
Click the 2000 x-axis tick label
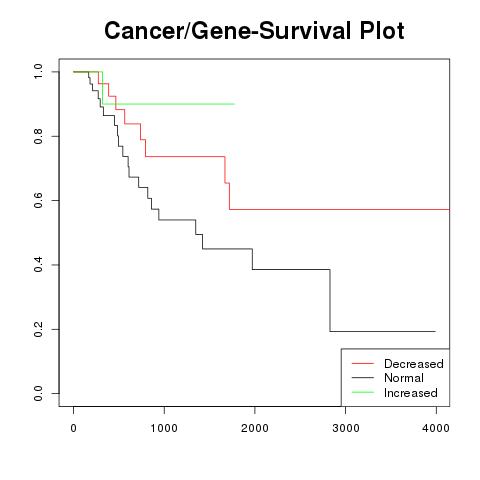(255, 428)
